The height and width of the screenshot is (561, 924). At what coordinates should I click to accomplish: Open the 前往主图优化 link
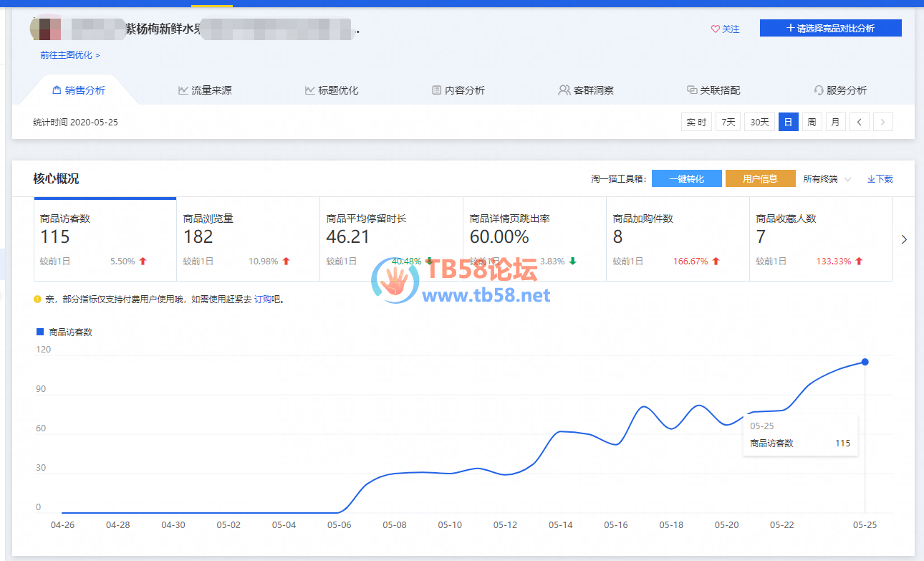(69, 55)
